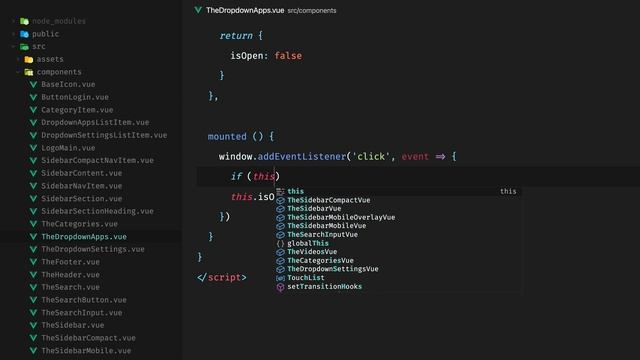Open SidebarSectionHeading.vue file
Viewport: 640px width, 360px height.
(97, 211)
